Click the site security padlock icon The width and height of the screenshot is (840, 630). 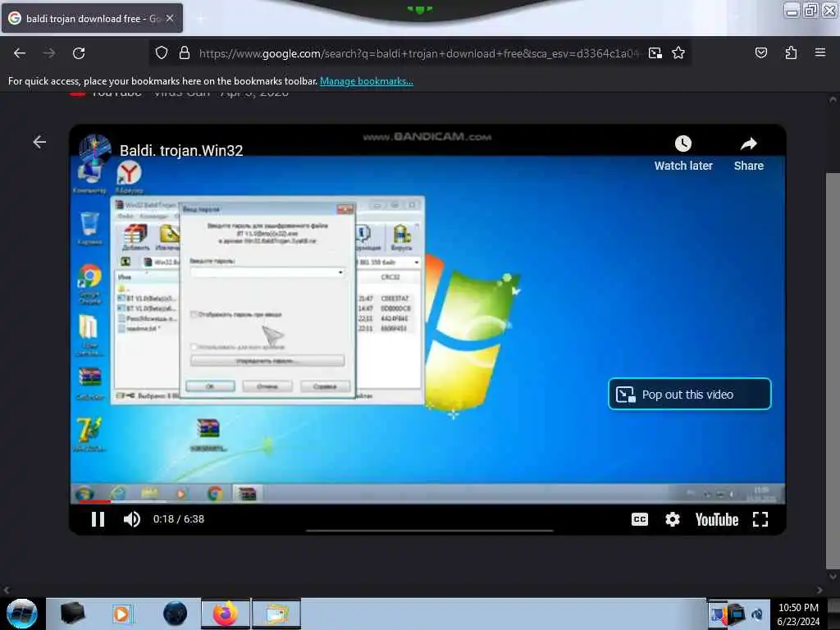point(185,53)
